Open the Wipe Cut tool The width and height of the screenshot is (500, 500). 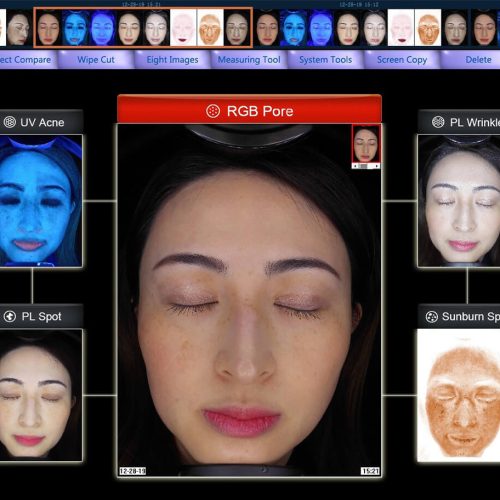[x=96, y=60]
